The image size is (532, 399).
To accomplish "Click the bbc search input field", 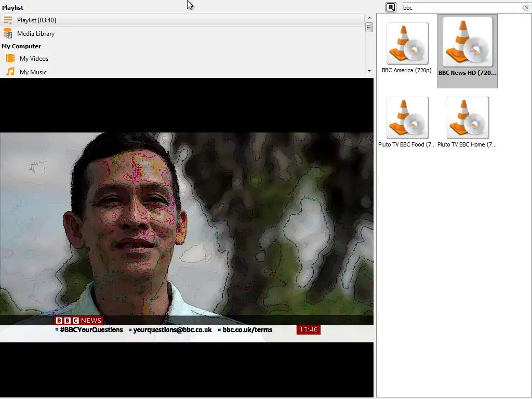I will [461, 7].
